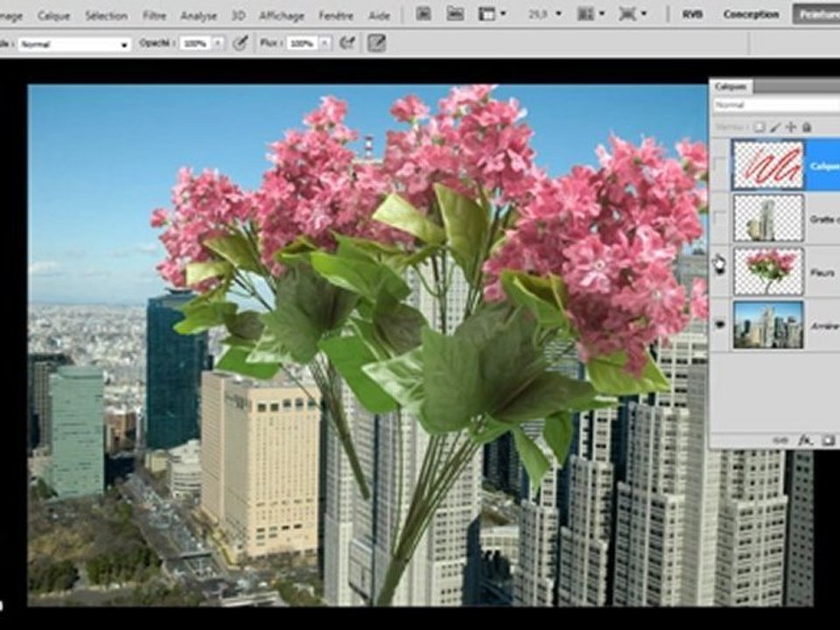This screenshot has height=630, width=840.
Task: Select the Fleurs layer thumbnail
Action: 768,271
